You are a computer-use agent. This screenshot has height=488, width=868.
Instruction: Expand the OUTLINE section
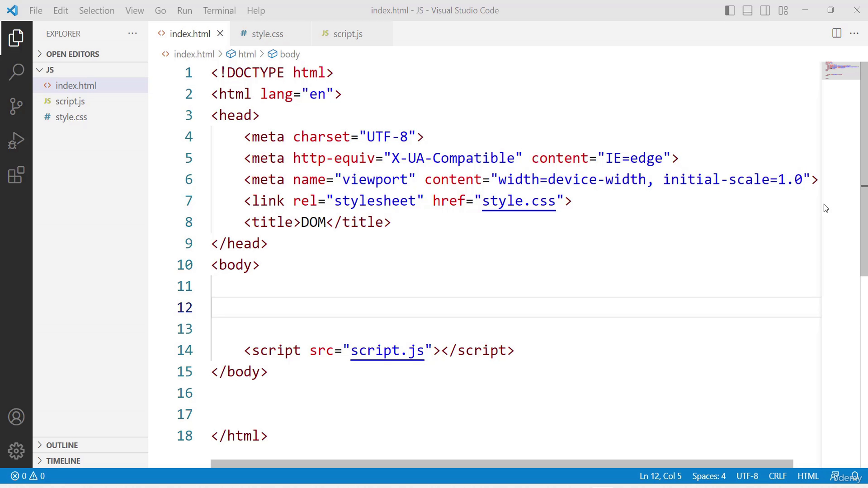[90, 446]
